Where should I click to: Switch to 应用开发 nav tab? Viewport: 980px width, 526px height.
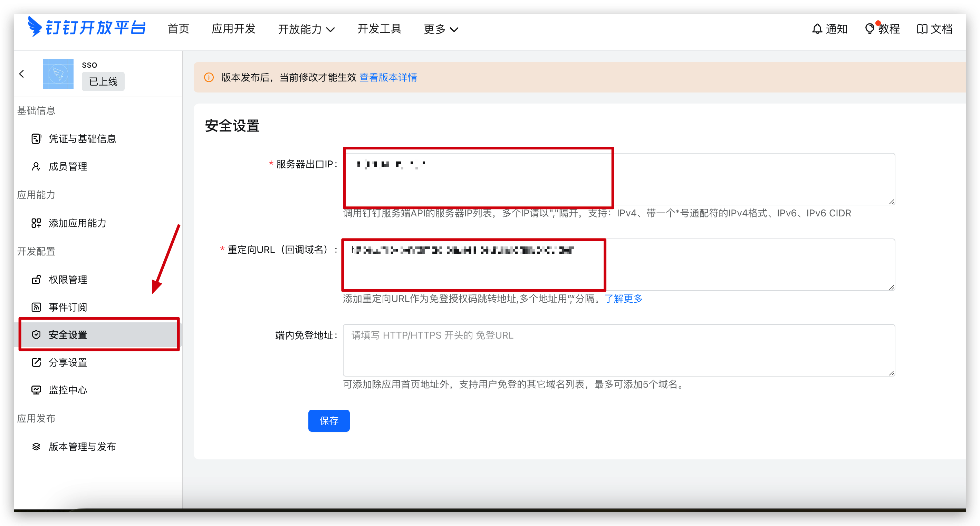233,29
